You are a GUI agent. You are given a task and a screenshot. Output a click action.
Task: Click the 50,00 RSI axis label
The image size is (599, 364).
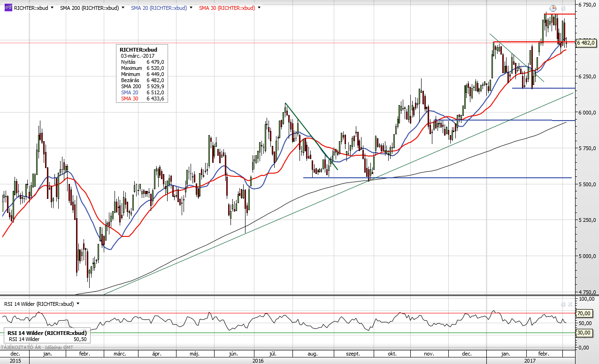(585, 323)
